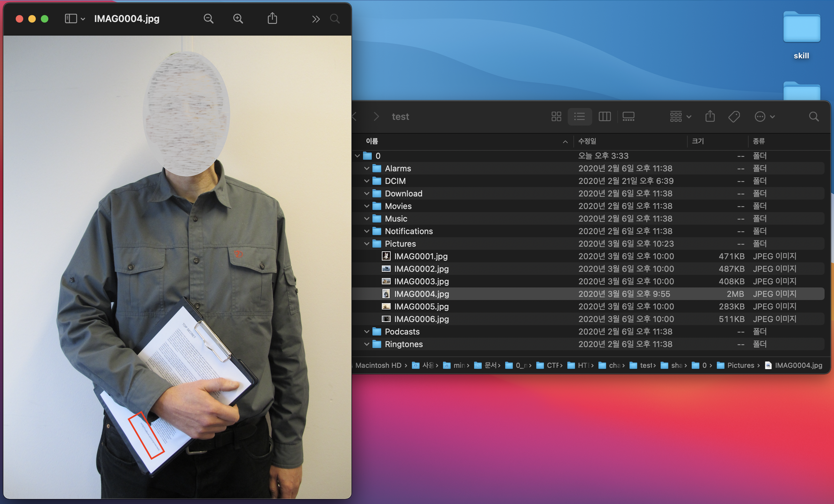Screen dimensions: 834x504
Task: Sort by the 크기 column header
Action: (x=698, y=141)
